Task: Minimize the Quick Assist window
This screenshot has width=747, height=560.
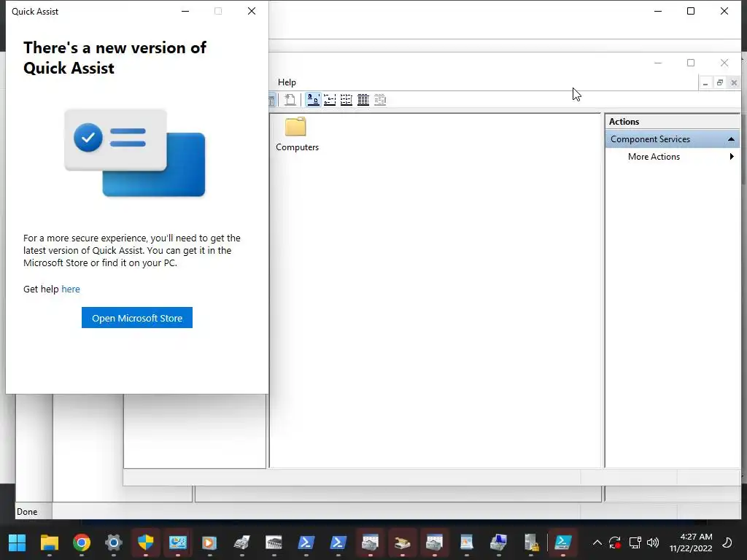Action: [185, 11]
